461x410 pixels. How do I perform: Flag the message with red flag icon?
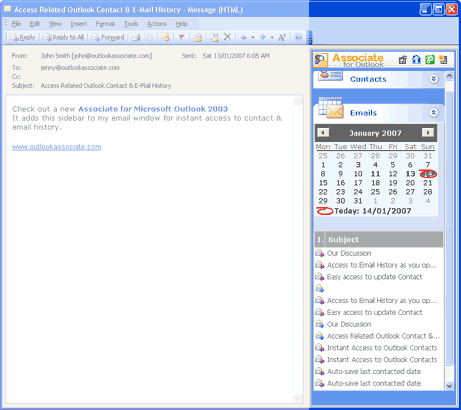click(182, 37)
